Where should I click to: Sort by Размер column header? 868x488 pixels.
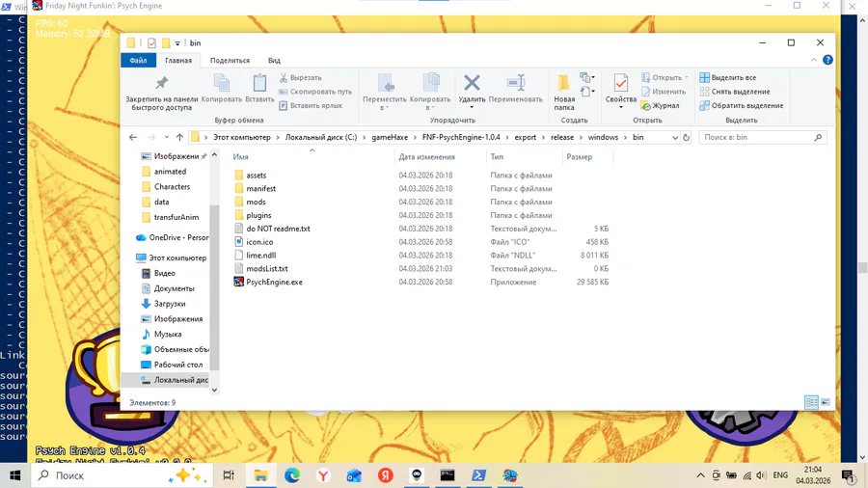tap(579, 156)
